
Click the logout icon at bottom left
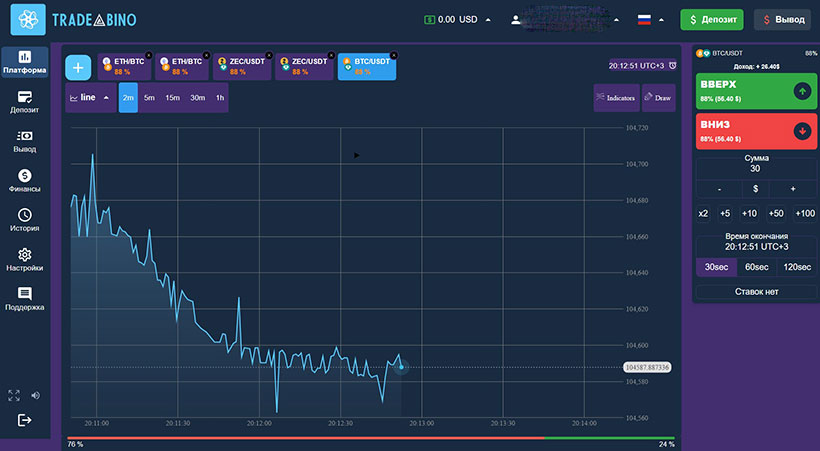click(24, 420)
